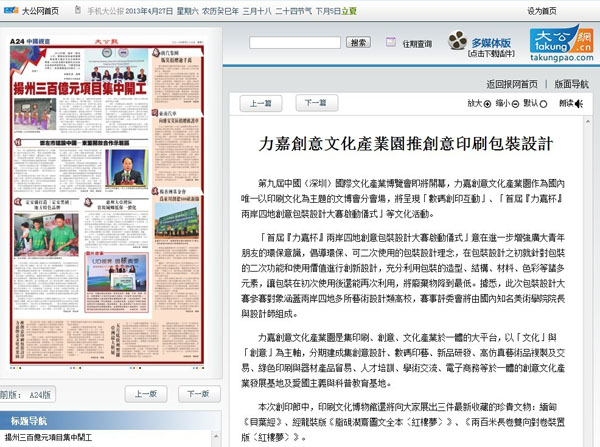This screenshot has height=447, width=600.
Task: Click the calendar icon for 往期查询
Action: (391, 42)
